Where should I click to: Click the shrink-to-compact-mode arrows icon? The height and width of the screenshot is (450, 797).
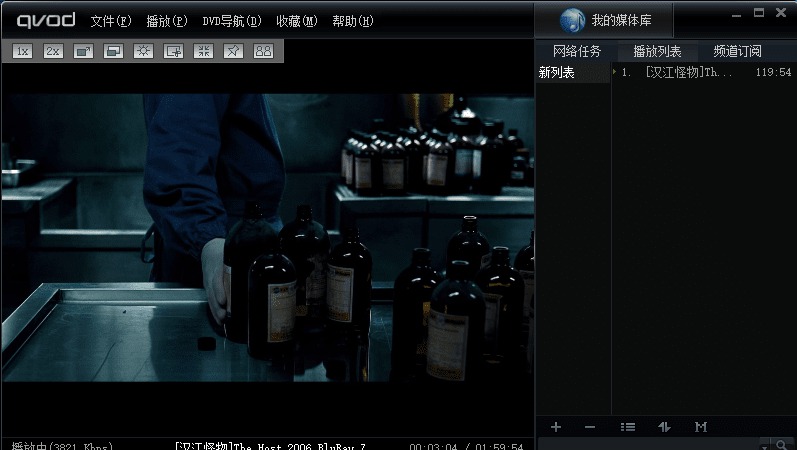(203, 51)
